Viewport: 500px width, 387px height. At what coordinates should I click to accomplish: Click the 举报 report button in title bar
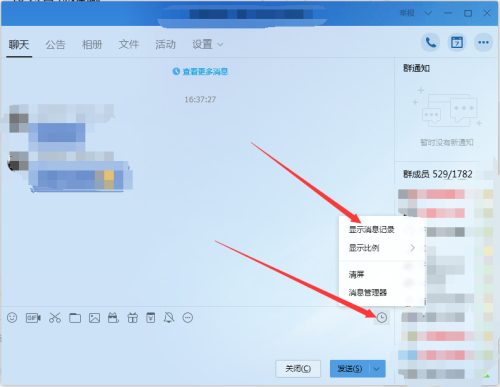coord(407,13)
